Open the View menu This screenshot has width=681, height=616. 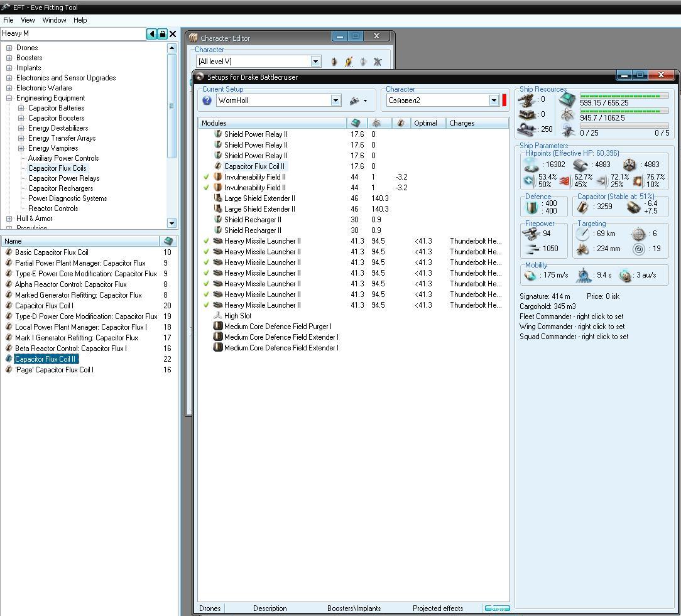pyautogui.click(x=28, y=20)
